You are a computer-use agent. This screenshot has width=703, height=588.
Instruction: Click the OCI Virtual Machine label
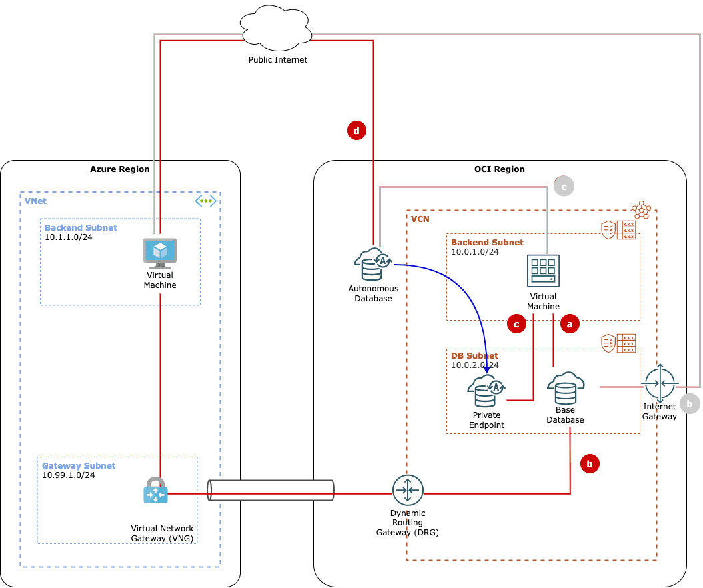(543, 301)
